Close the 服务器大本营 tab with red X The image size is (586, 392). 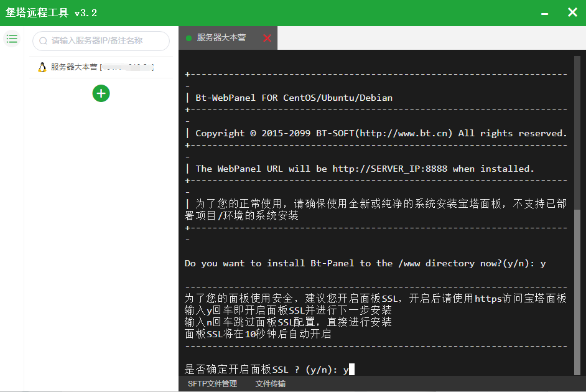[x=267, y=38]
